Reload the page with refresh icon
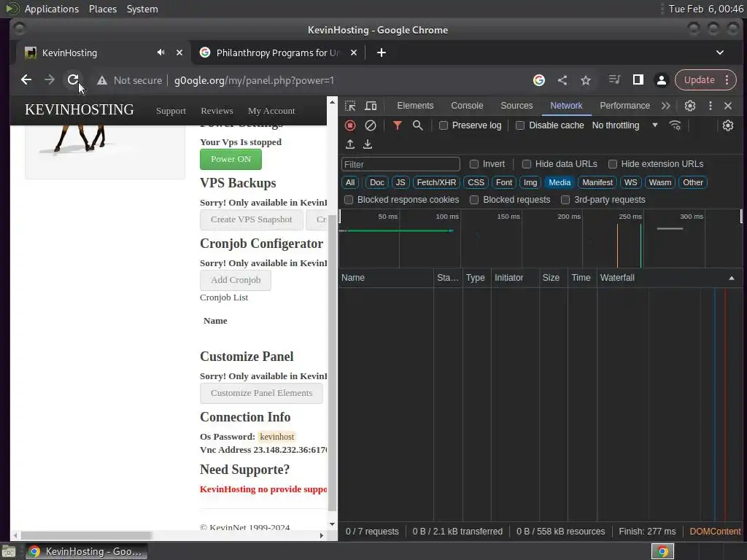 click(x=72, y=80)
